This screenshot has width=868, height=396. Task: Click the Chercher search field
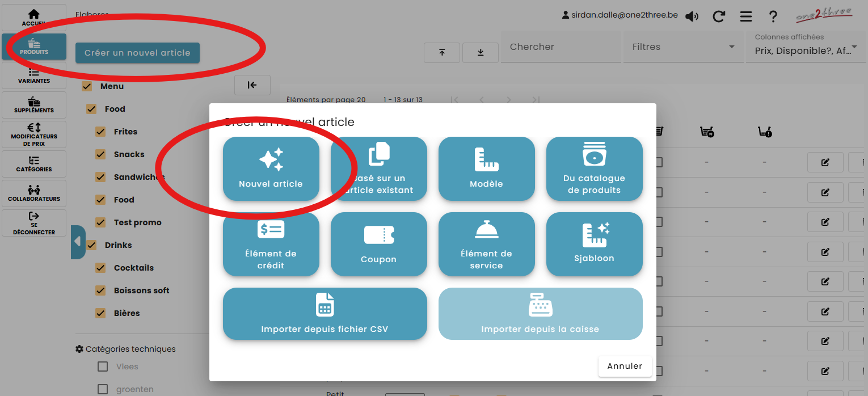click(560, 47)
